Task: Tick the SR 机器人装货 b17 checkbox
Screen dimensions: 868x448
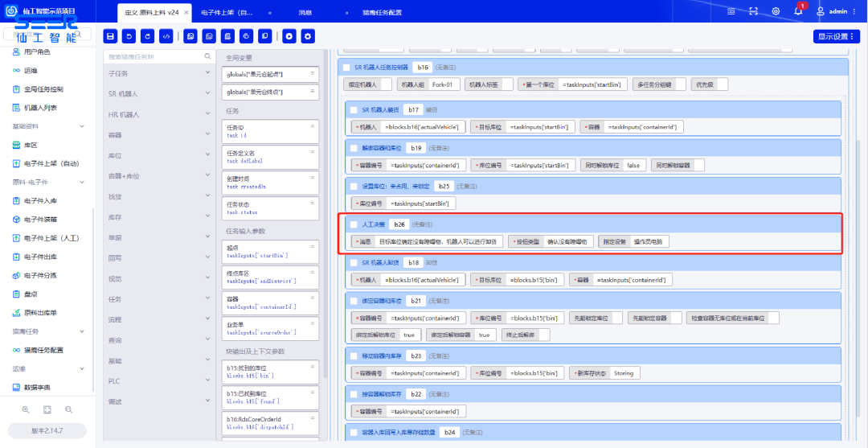Action: [x=354, y=109]
